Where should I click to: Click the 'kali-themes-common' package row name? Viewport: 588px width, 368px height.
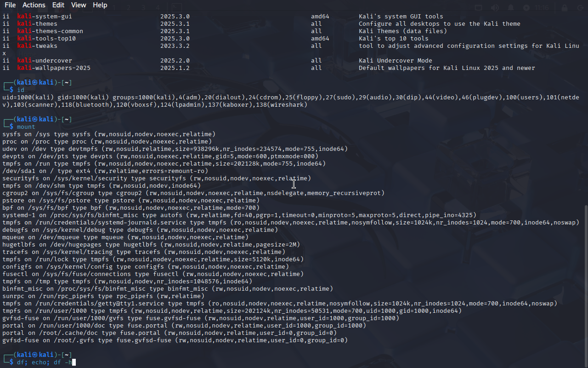[x=50, y=31]
